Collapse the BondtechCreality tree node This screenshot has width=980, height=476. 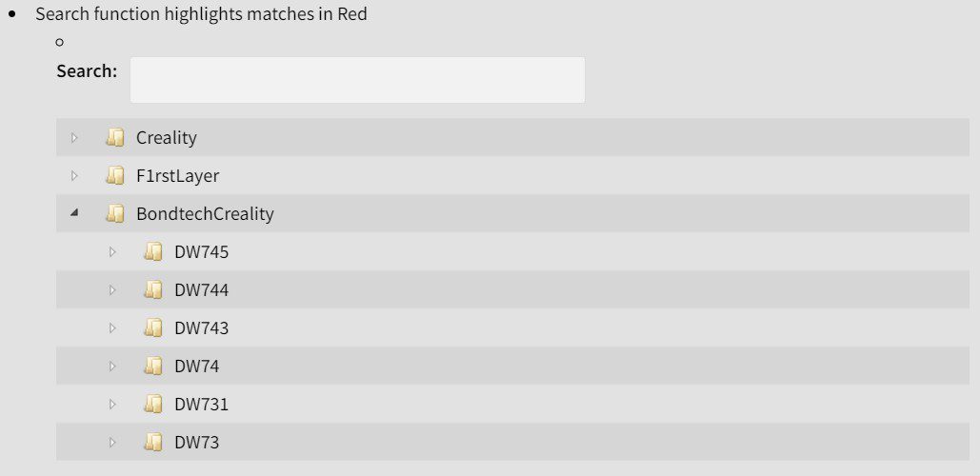74,214
